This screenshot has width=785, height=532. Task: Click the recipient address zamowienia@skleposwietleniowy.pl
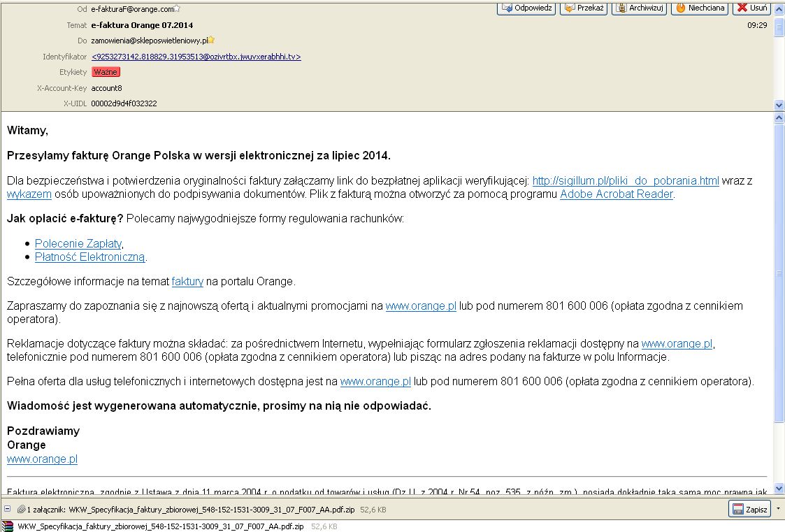[149, 41]
